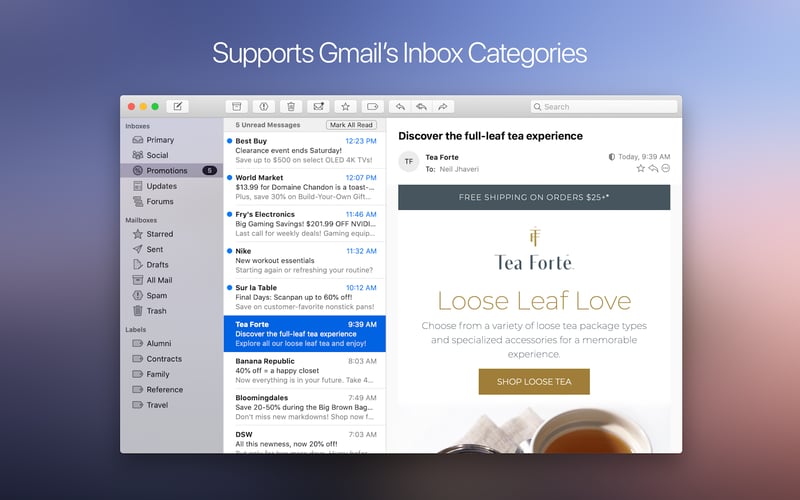Select the Reference label
800x500 pixels.
[x=171, y=389]
